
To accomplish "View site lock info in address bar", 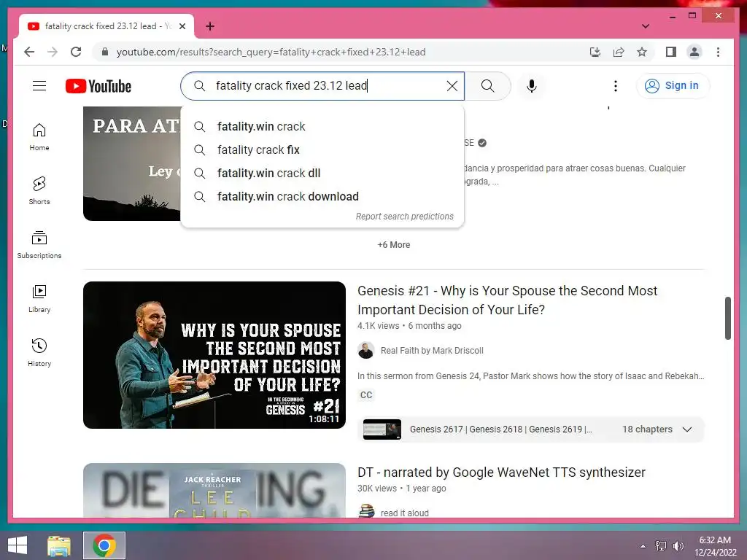I will click(105, 52).
